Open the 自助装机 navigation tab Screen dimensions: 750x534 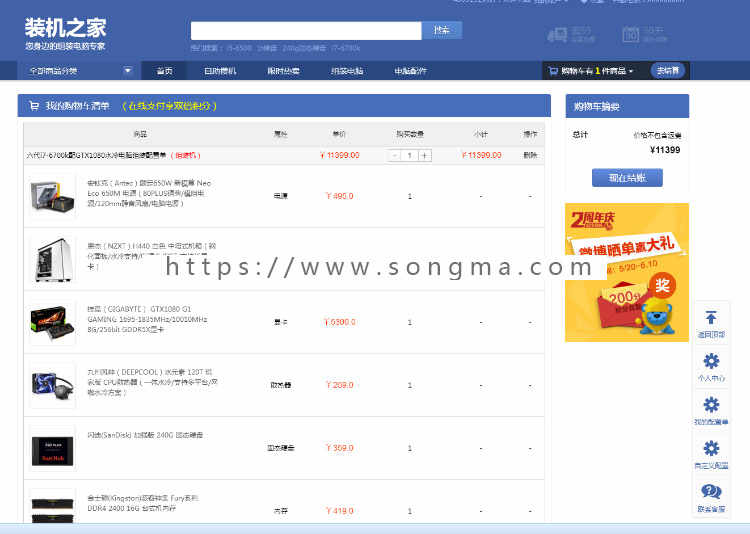click(220, 71)
